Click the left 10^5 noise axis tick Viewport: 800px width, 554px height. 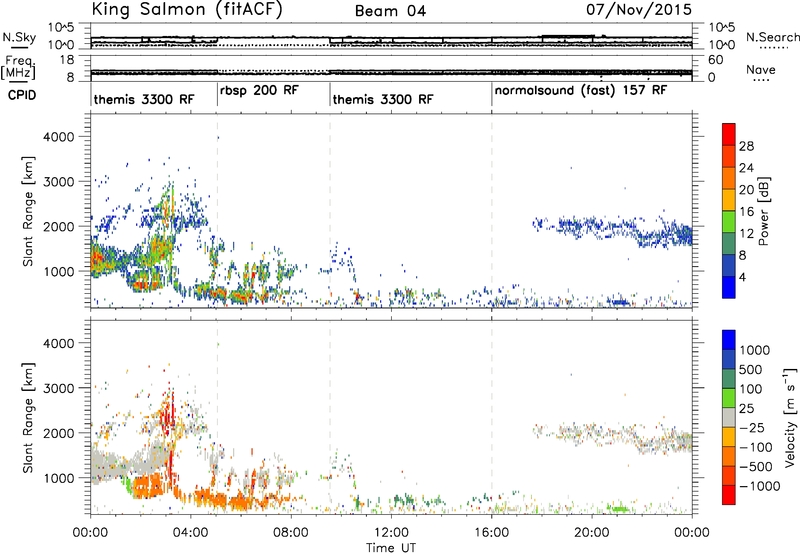point(62,27)
